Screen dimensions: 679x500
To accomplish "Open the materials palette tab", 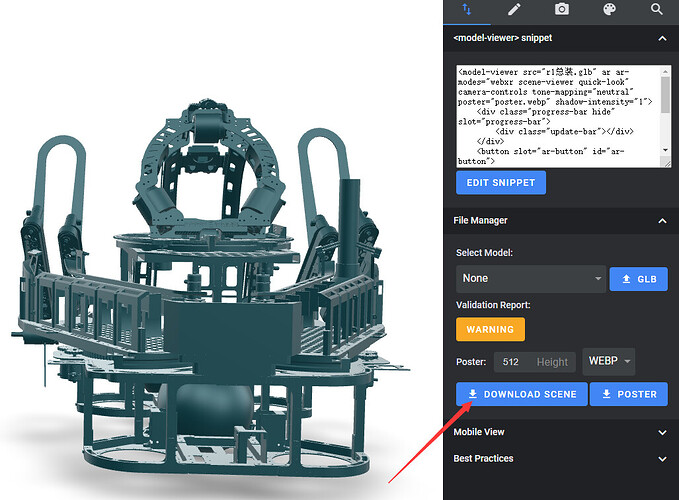I will click(x=609, y=10).
